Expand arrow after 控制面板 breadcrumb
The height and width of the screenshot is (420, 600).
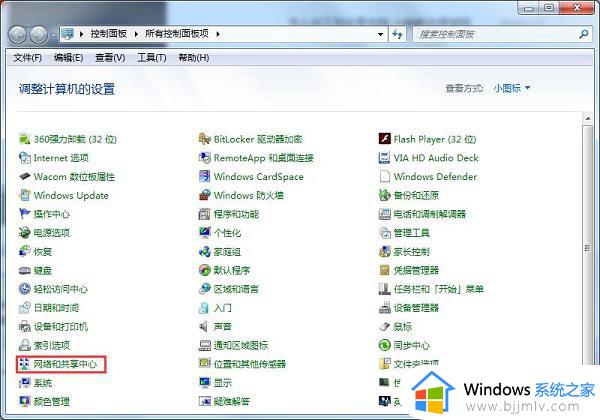[136, 34]
